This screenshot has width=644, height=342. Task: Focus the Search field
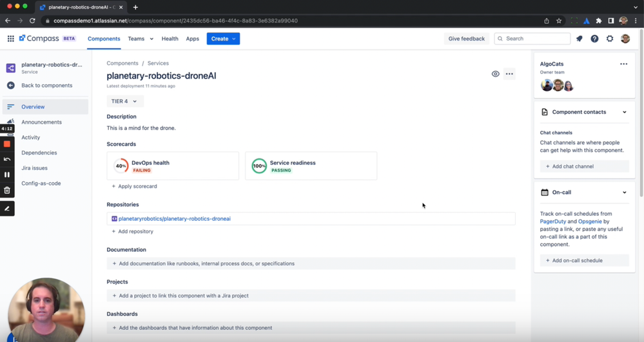point(532,39)
